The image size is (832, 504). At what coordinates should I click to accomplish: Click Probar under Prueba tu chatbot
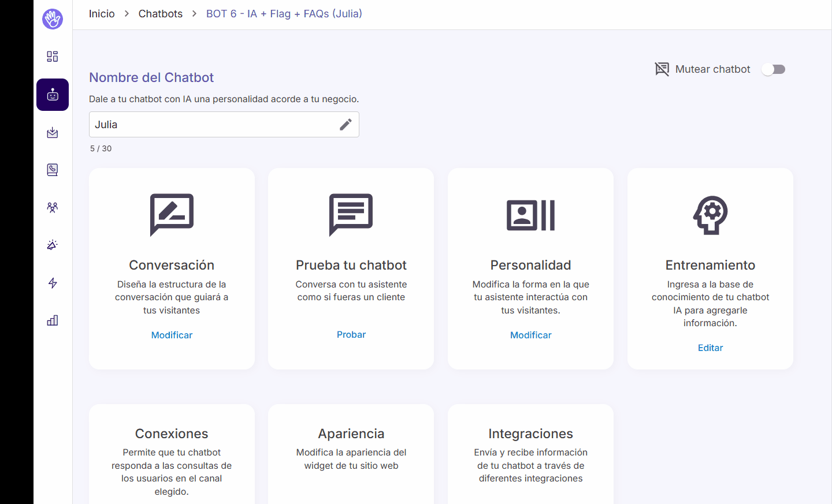point(351,334)
